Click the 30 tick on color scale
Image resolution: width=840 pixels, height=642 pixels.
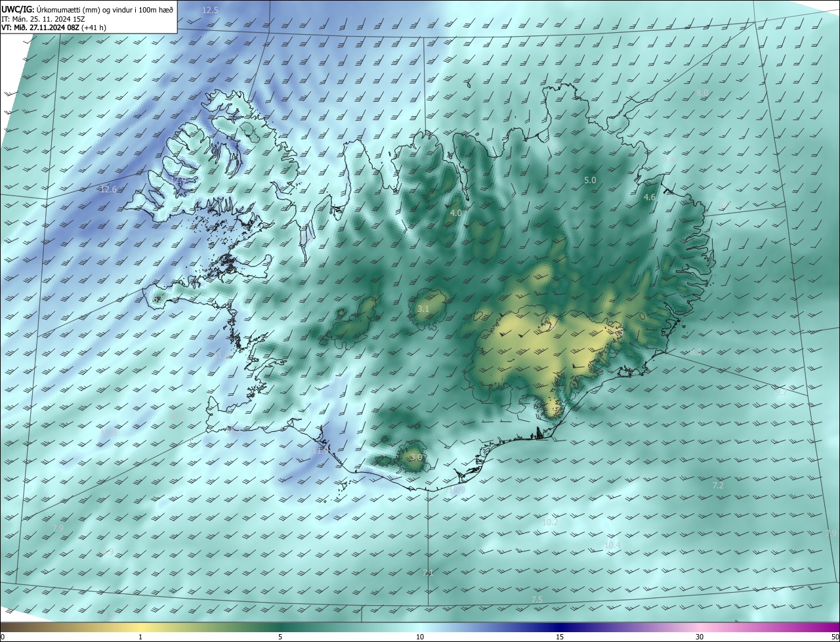700,637
